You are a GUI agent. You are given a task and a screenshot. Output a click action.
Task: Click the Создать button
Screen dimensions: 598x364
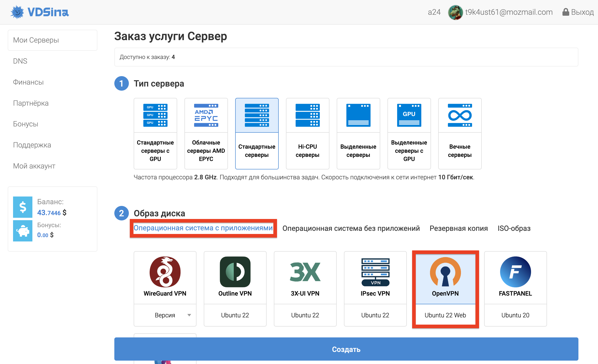tap(346, 349)
